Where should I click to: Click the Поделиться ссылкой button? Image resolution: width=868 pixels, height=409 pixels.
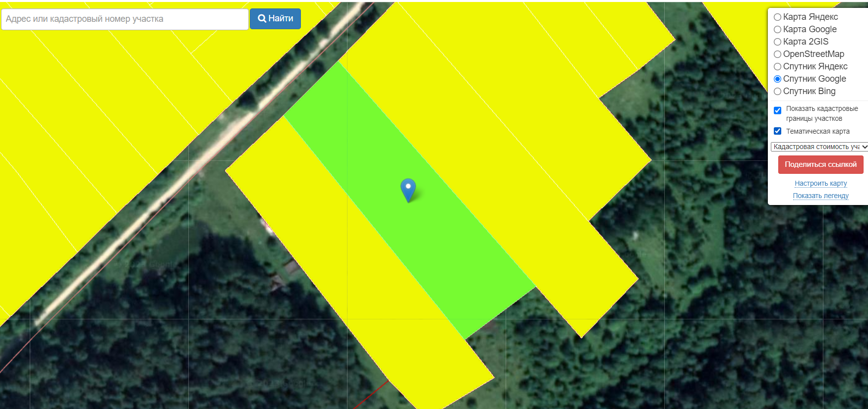[820, 164]
